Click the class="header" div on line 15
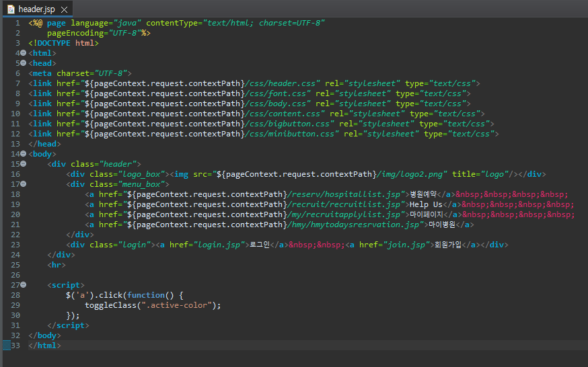The width and height of the screenshot is (588, 367). tap(94, 164)
